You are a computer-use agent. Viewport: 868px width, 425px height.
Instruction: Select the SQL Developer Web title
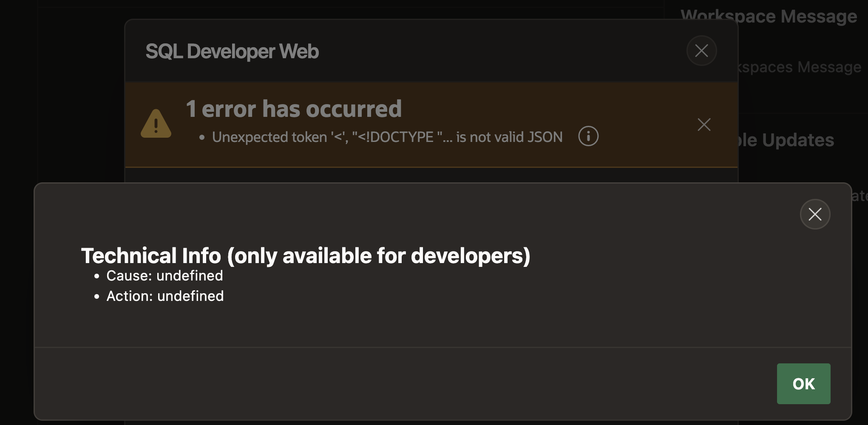232,51
